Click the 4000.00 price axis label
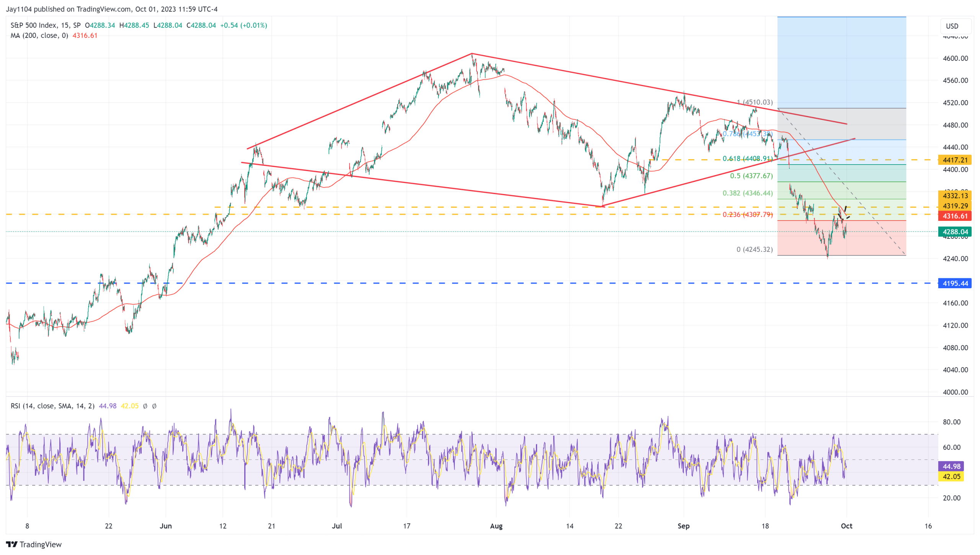The height and width of the screenshot is (555, 980). click(x=955, y=392)
